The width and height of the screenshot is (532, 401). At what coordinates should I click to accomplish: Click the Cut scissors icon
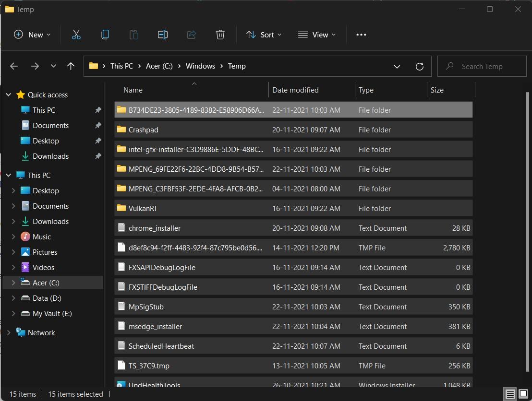click(x=76, y=35)
